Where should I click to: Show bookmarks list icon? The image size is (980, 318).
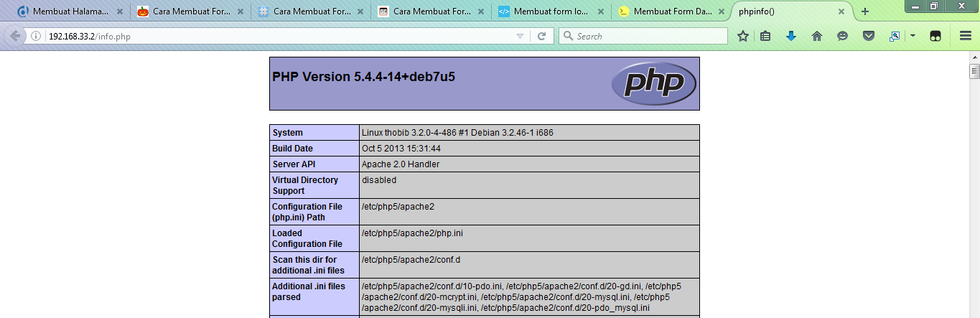point(765,36)
